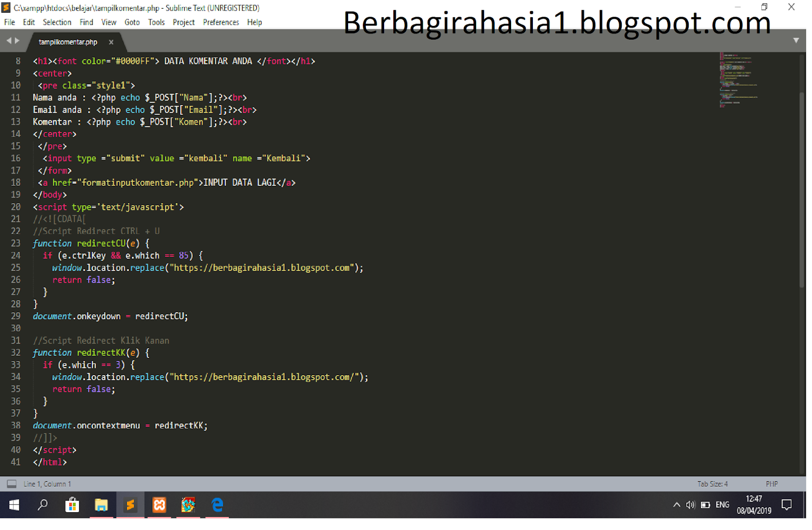Screen dimensions: 812x530
Task: Open the Preferences menu
Action: click(221, 22)
